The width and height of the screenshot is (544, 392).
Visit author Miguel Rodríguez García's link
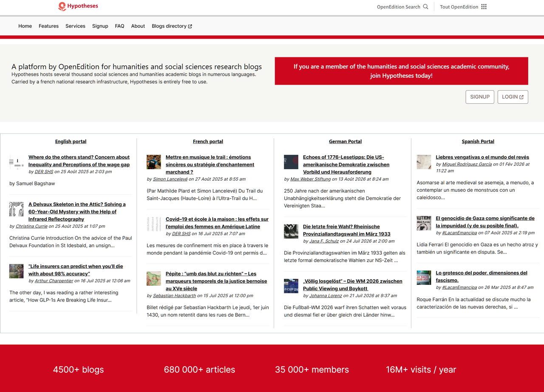[467, 164]
